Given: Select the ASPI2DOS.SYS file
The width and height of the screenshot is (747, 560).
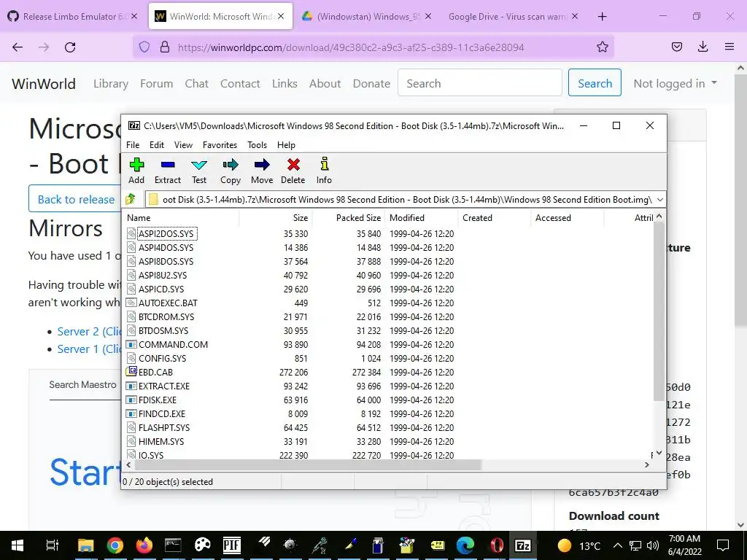Looking at the screenshot, I should click(166, 234).
